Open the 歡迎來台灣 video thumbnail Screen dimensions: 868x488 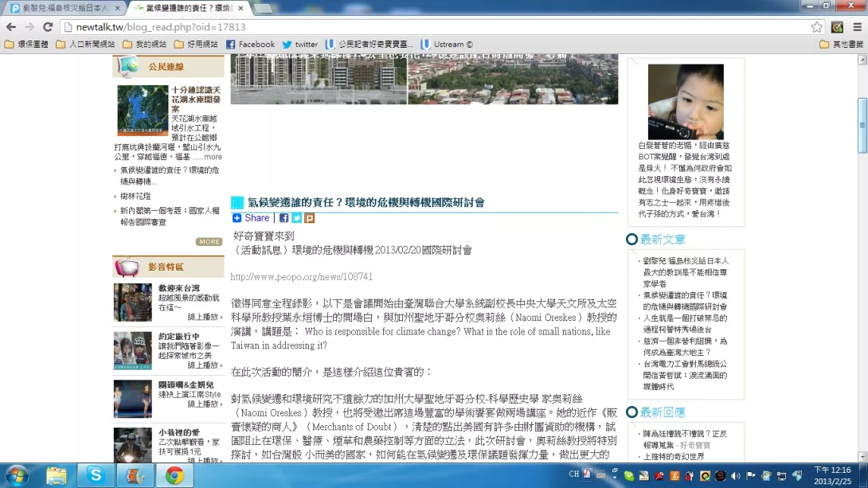click(132, 302)
